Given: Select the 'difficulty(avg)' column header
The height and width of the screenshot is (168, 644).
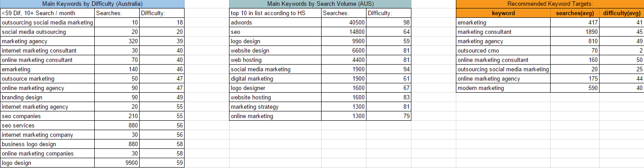Looking at the screenshot, I should pyautogui.click(x=622, y=13).
